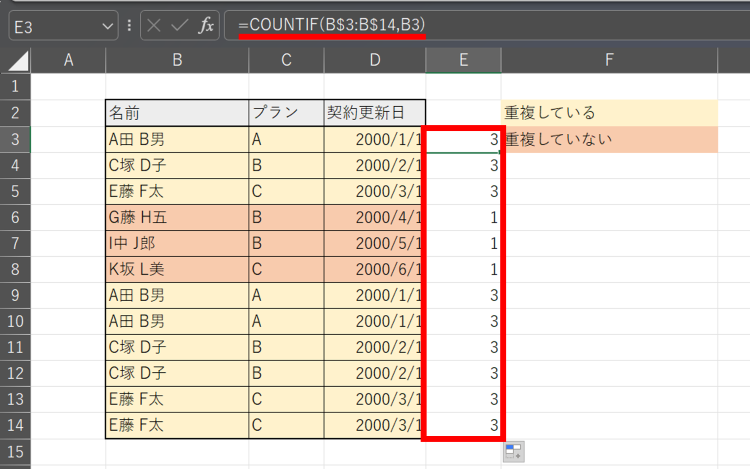The image size is (750, 469).
Task: Cancel formula entry with the X icon
Action: [x=154, y=25]
